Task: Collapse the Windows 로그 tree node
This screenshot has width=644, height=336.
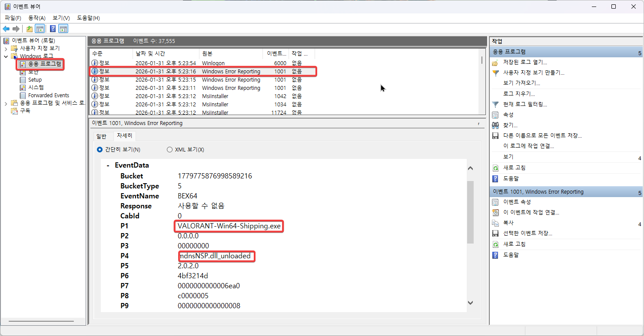Action: coord(6,56)
